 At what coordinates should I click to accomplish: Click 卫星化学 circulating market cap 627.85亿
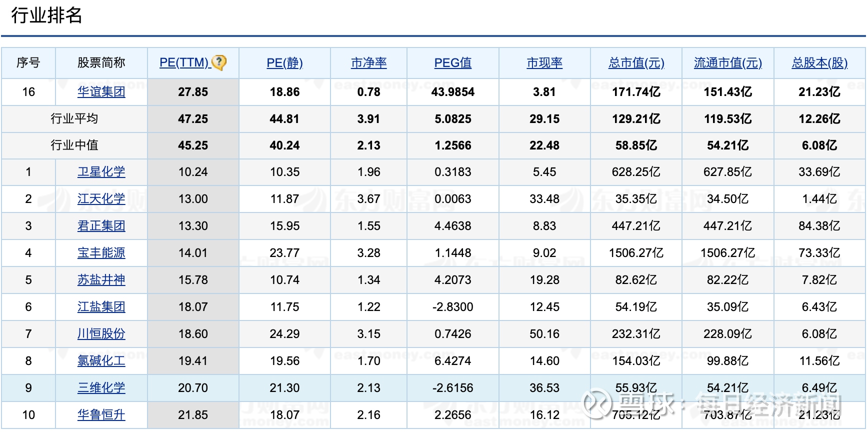pos(728,172)
